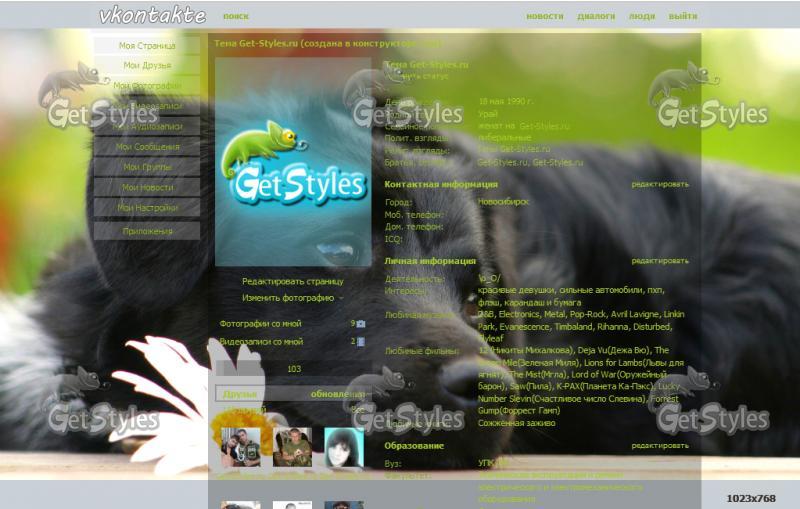Open the third friend's avatar thumbnail
The width and height of the screenshot is (800, 509).
[343, 447]
